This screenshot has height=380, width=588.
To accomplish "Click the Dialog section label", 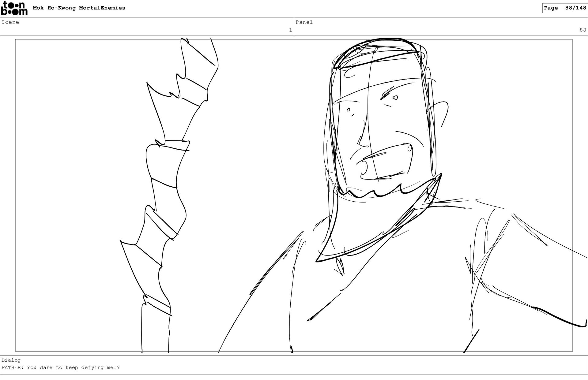I will tap(11, 360).
